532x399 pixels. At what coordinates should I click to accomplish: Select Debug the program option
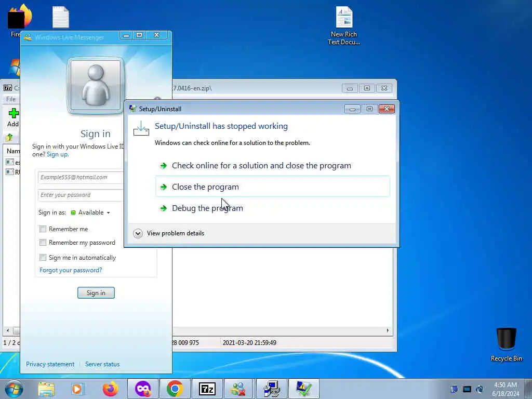(x=272, y=208)
